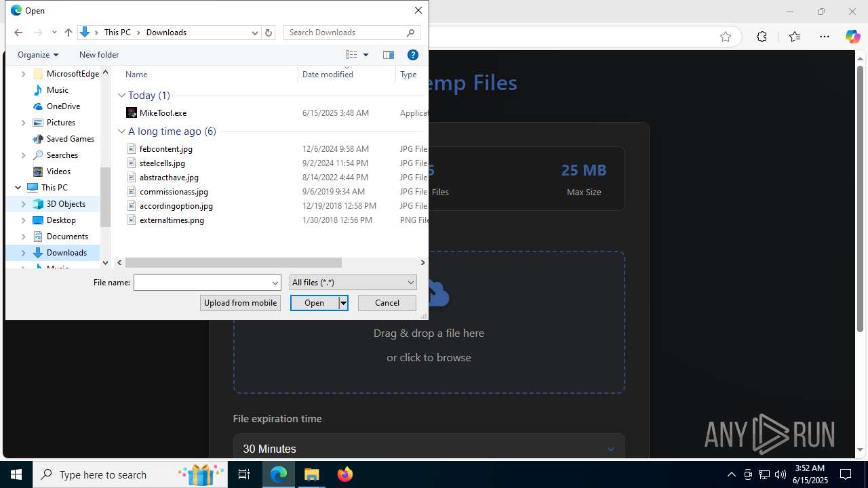This screenshot has width=868, height=488.
Task: Select commissionass.jpg file
Action: 174,192
